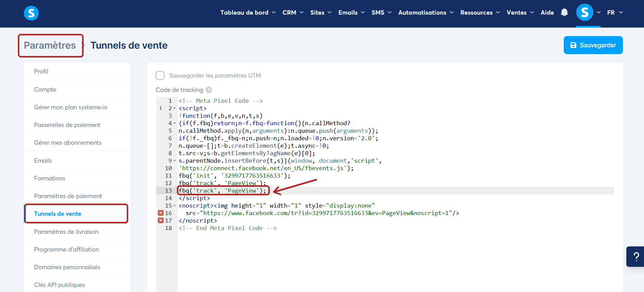Open the Automatisations menu
Screen dimensions: 644x292
pos(426,13)
